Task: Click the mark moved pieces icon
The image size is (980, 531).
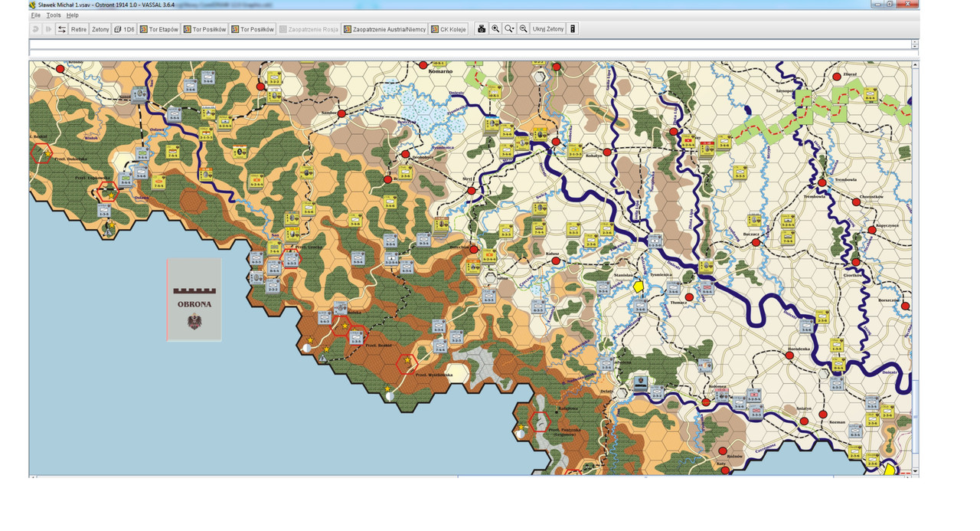Action: pos(573,29)
